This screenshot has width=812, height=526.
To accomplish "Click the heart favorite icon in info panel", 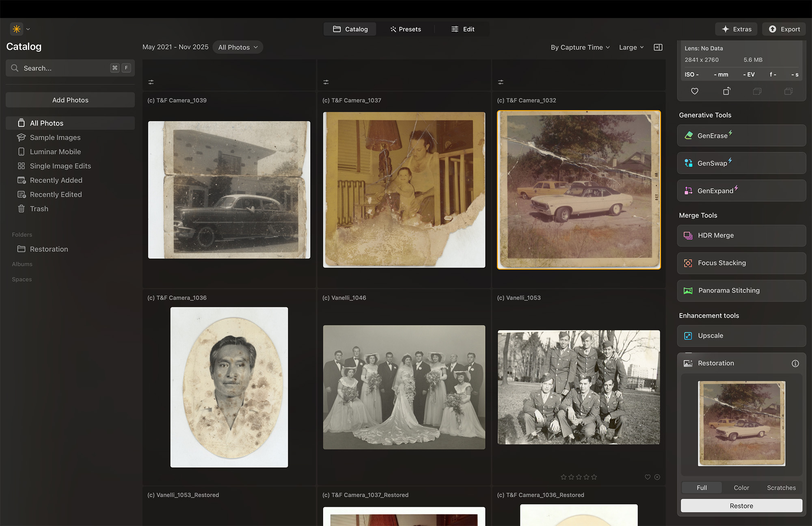I will point(695,91).
